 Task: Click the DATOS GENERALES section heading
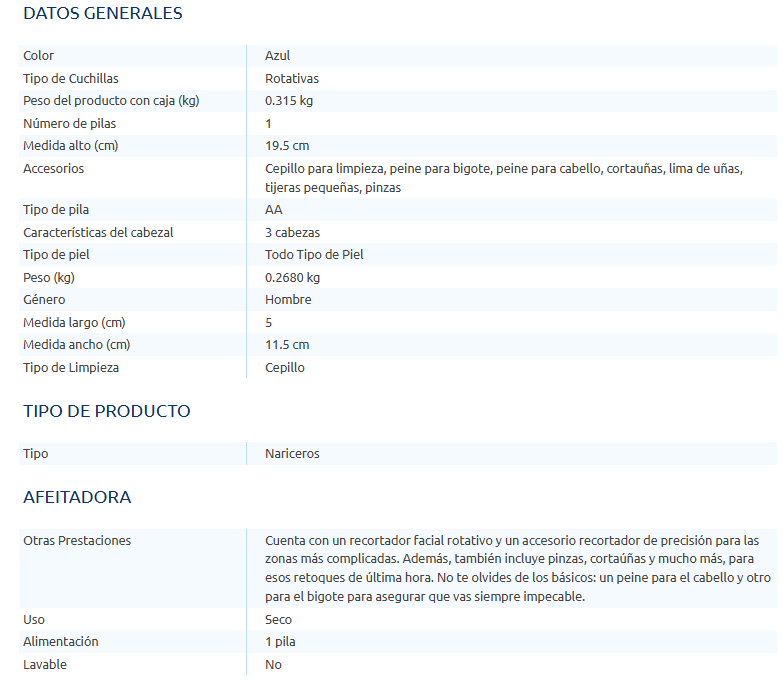(102, 14)
